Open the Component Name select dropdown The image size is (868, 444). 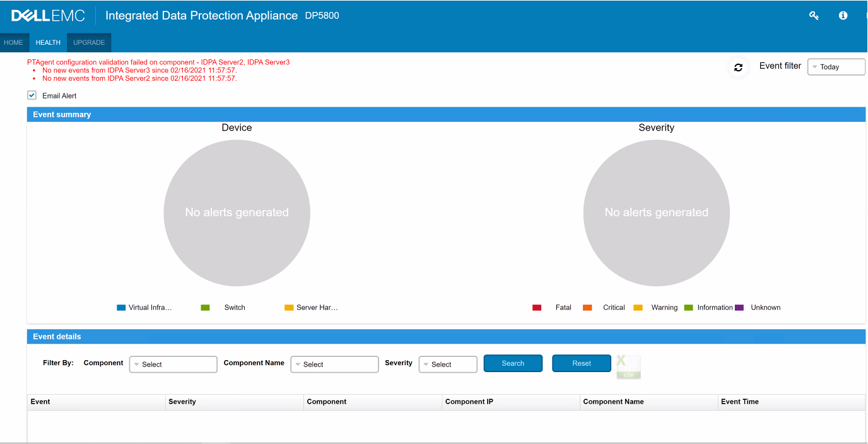(x=334, y=365)
